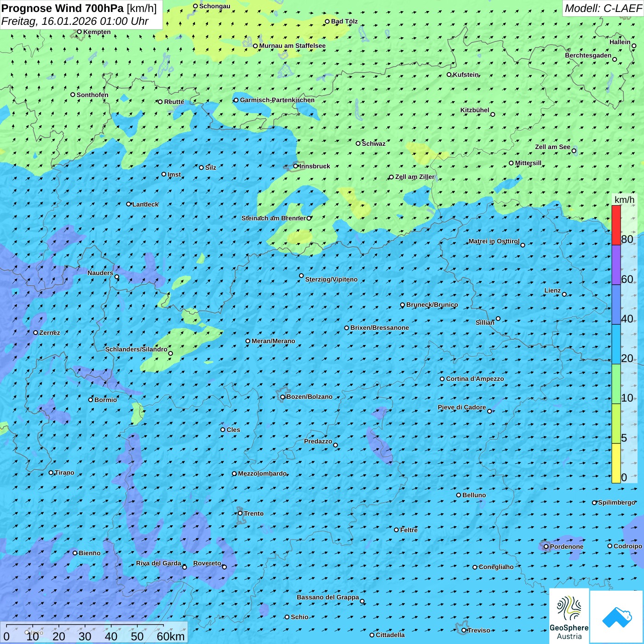The height and width of the screenshot is (644, 644).
Task: Click the red legend segment above 80
Action: pyautogui.click(x=616, y=225)
